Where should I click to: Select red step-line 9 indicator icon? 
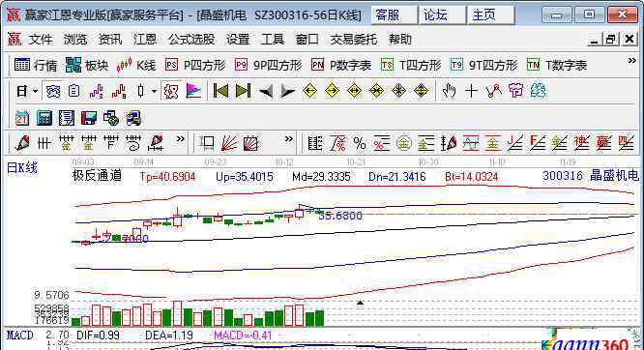(x=119, y=91)
